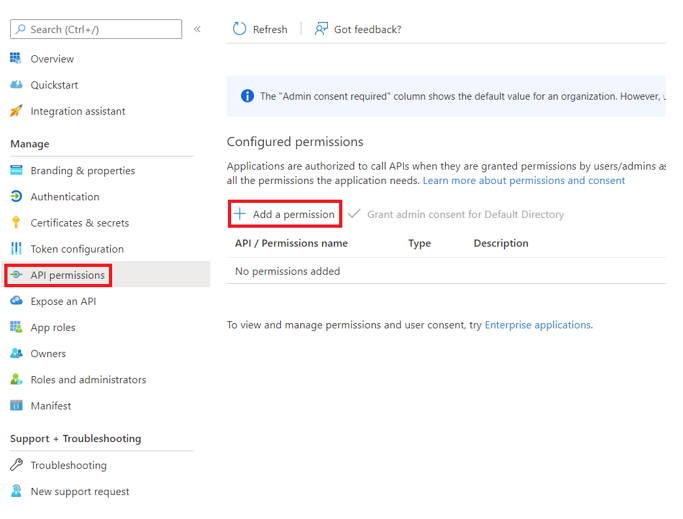Click the Integration assistant rocket icon

click(x=16, y=111)
